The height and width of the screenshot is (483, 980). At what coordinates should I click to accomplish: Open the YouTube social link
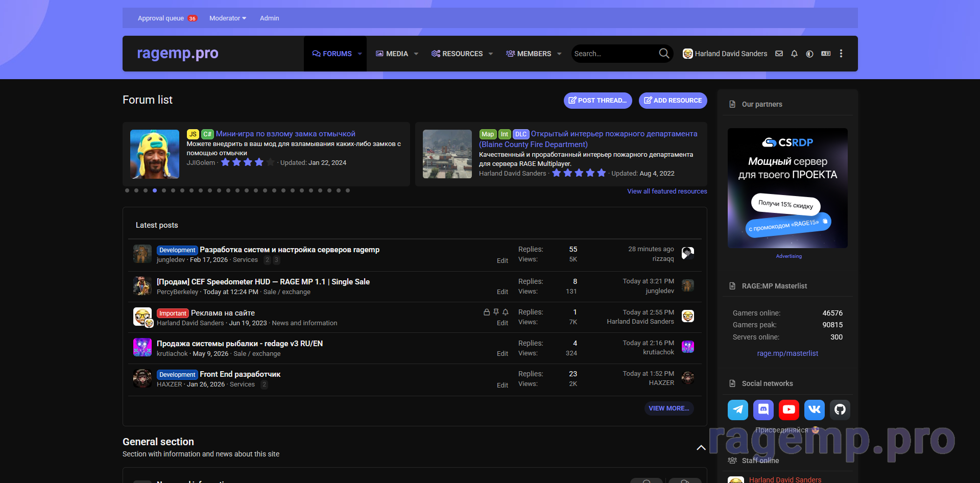789,409
